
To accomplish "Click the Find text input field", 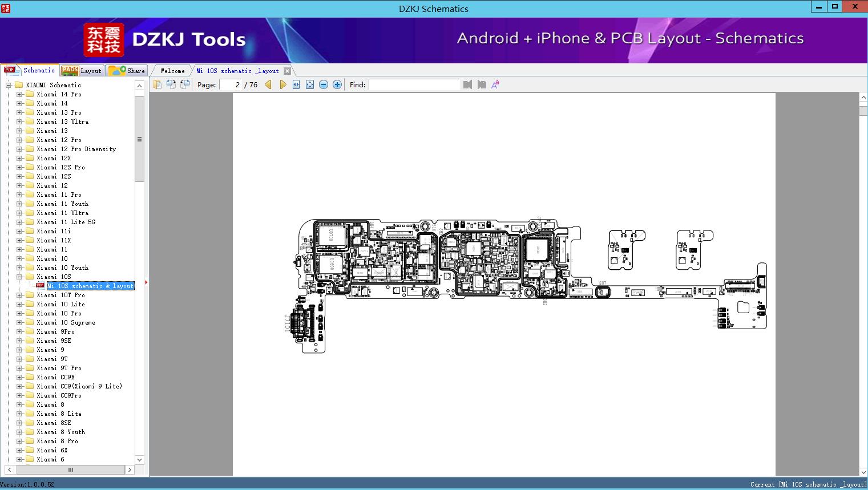I will tap(414, 84).
